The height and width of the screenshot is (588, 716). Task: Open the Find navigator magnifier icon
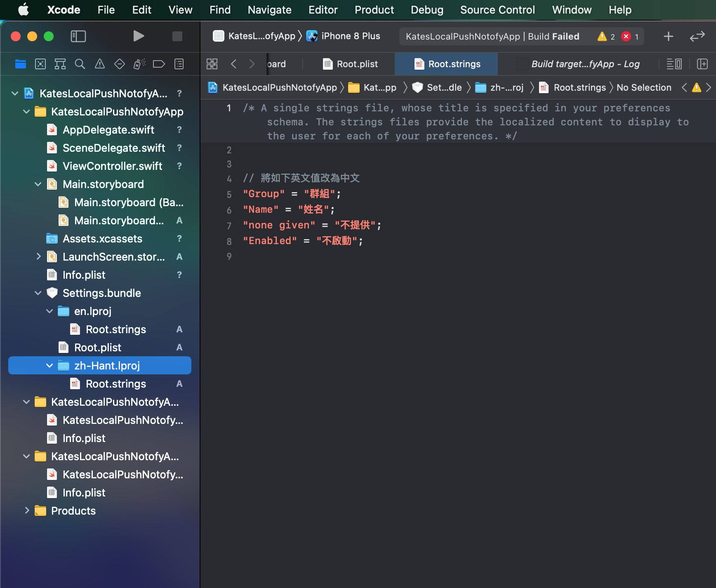pos(80,64)
